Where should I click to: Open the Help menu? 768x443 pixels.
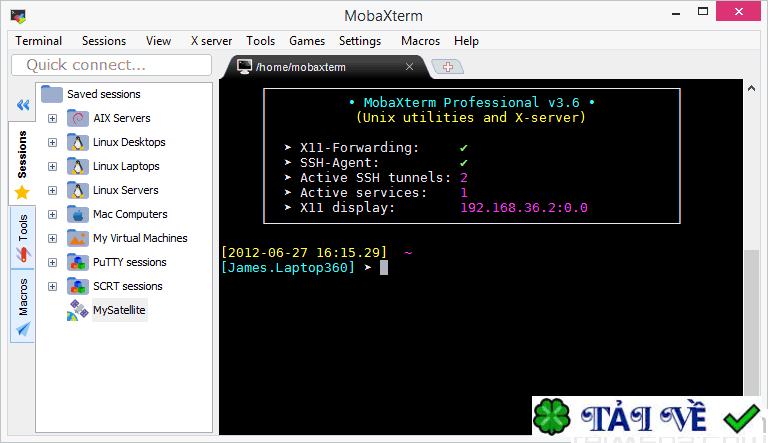466,41
